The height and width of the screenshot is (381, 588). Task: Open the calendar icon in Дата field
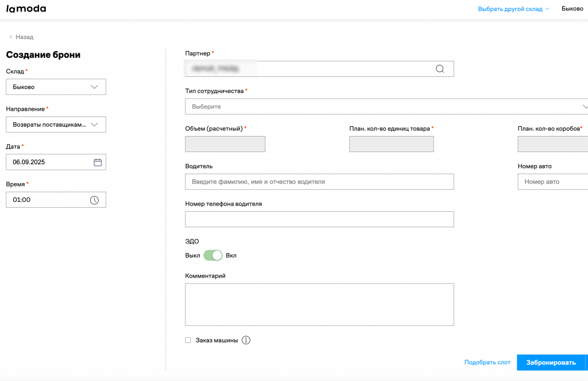tap(98, 162)
